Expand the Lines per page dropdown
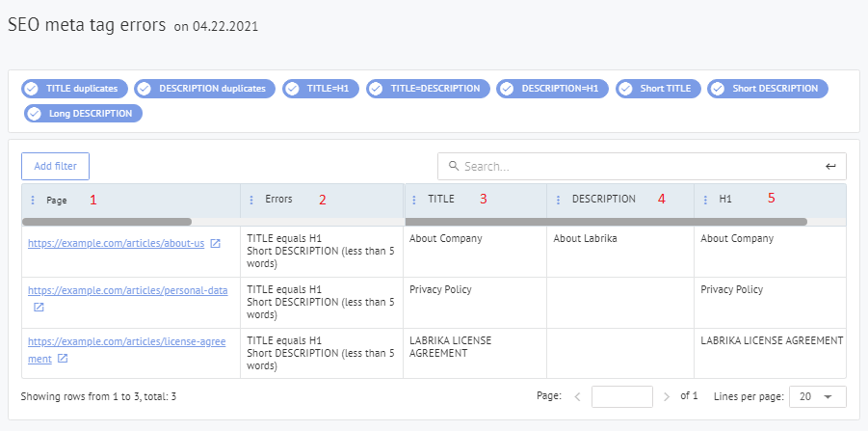The image size is (868, 431). click(816, 397)
